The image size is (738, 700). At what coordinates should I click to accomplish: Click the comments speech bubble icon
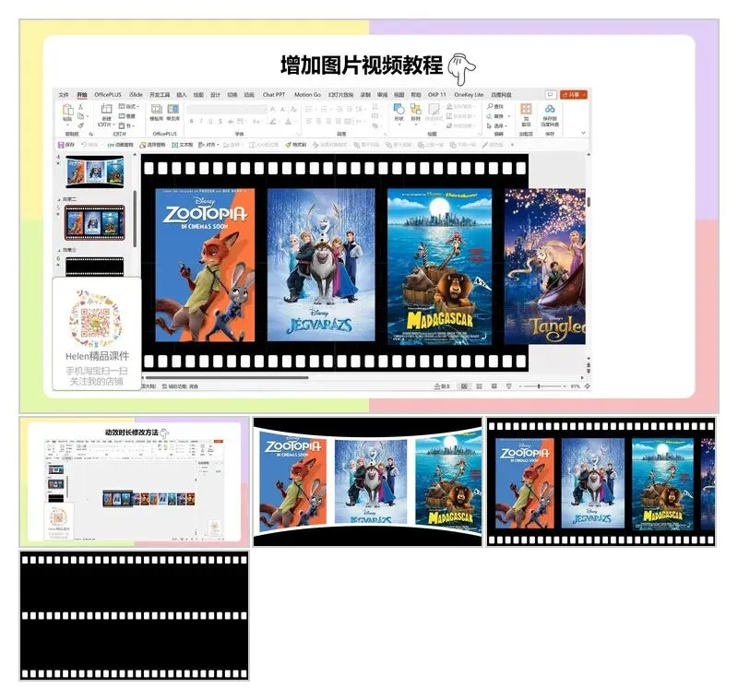click(550, 95)
